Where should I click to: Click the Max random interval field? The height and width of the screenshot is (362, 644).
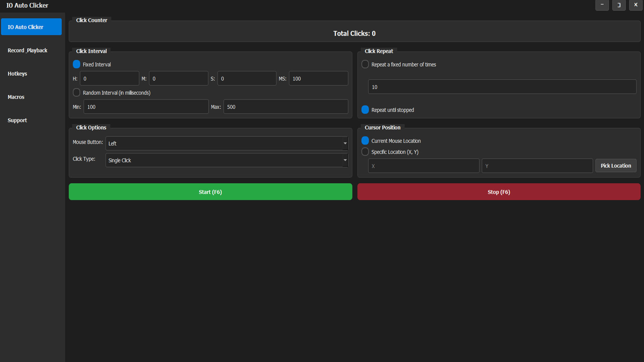pyautogui.click(x=285, y=107)
